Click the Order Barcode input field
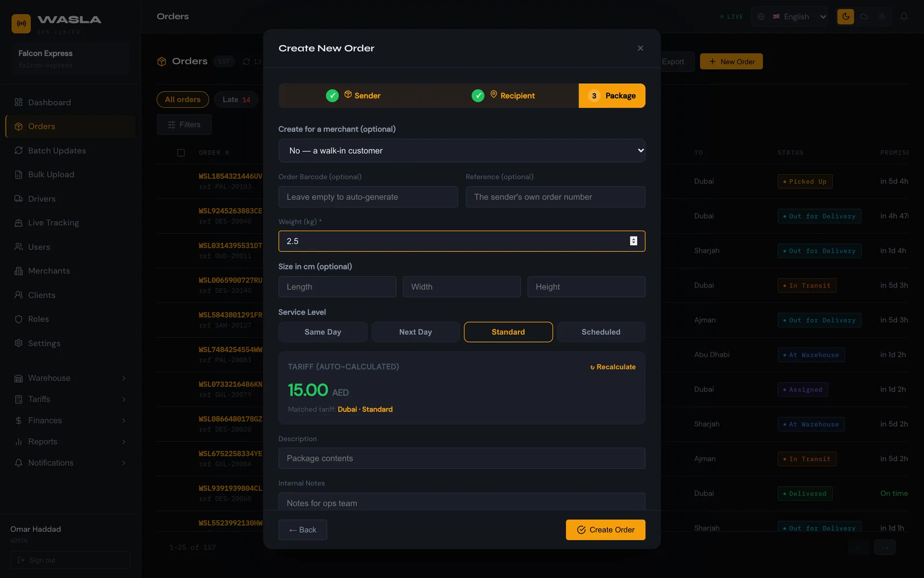The width and height of the screenshot is (924, 578). pyautogui.click(x=368, y=197)
